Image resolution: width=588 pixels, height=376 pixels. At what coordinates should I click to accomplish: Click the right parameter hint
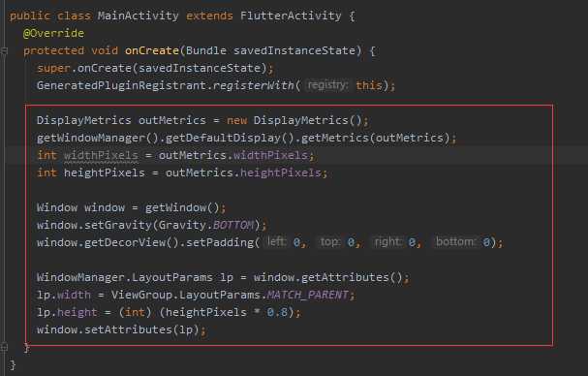[x=388, y=242]
